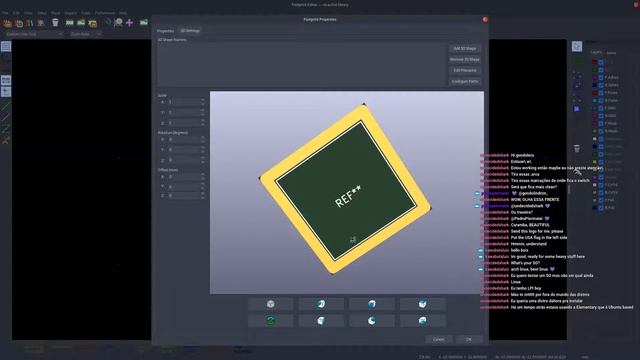640x360 pixels.
Task: Click the rightmost green icon in the top toolbar
Action: pos(144,23)
